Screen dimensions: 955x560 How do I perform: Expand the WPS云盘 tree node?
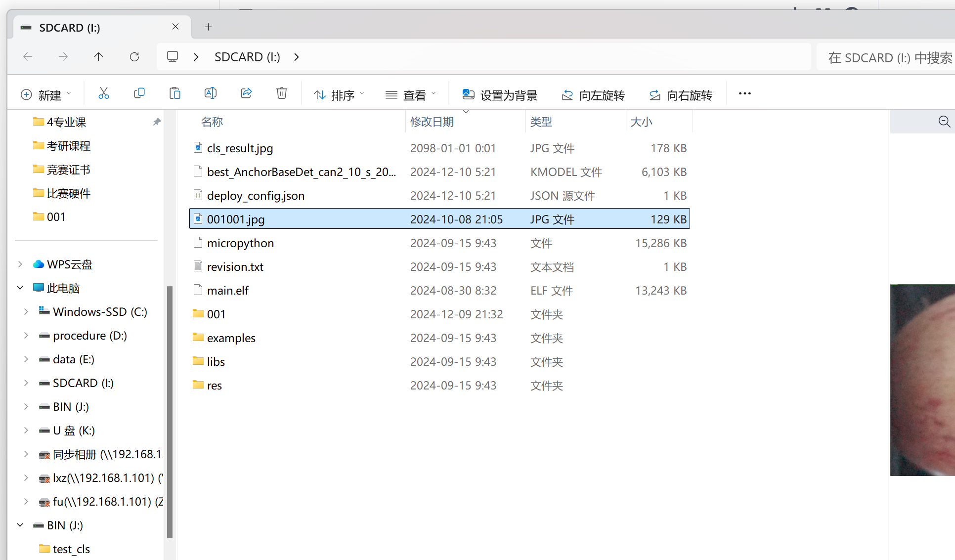(20, 264)
